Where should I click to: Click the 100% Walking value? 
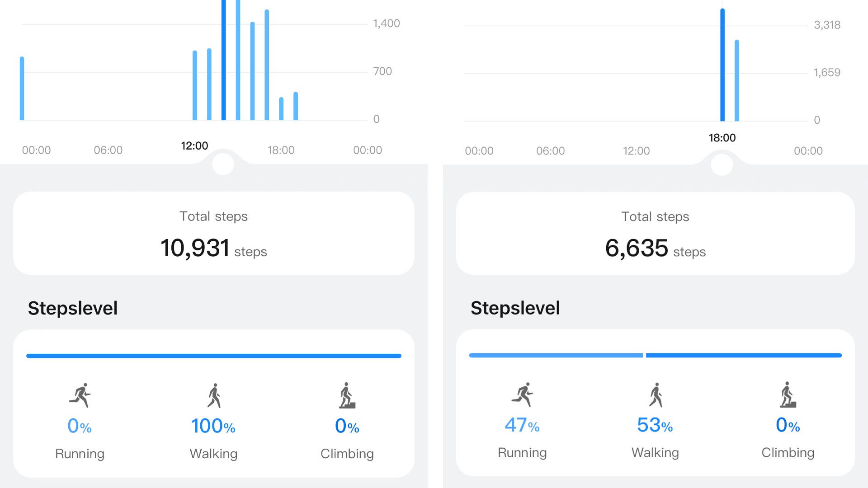[213, 426]
